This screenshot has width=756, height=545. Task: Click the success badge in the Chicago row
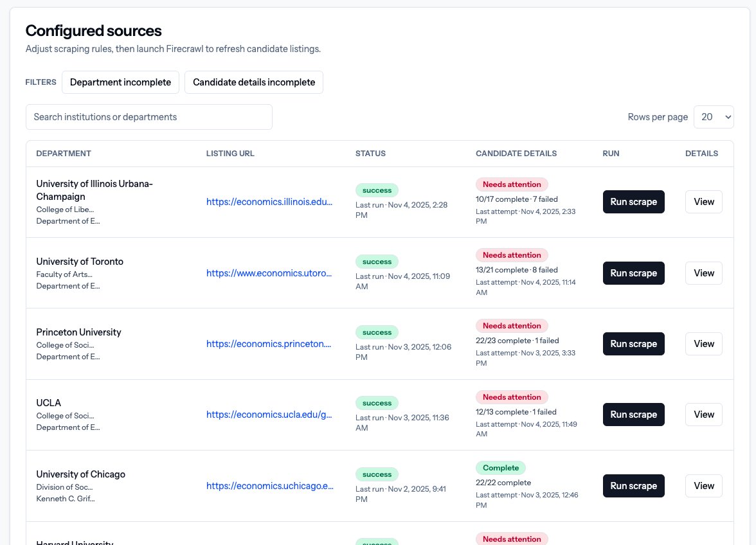(377, 474)
